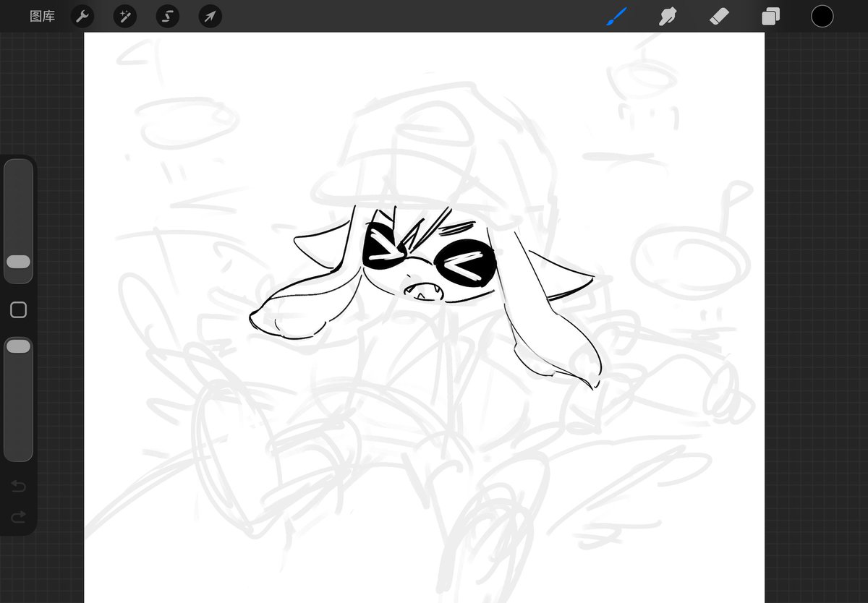
Task: Open the 图库 gallery
Action: [42, 16]
